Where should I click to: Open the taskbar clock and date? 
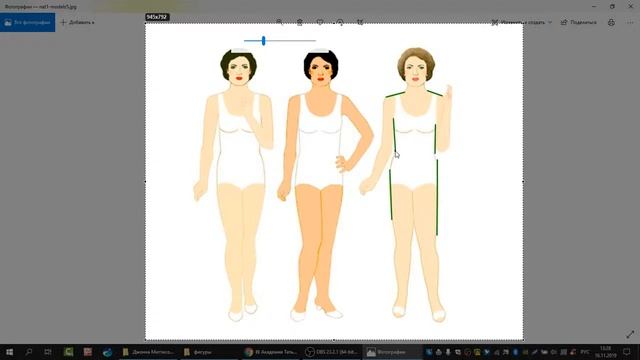click(x=606, y=352)
